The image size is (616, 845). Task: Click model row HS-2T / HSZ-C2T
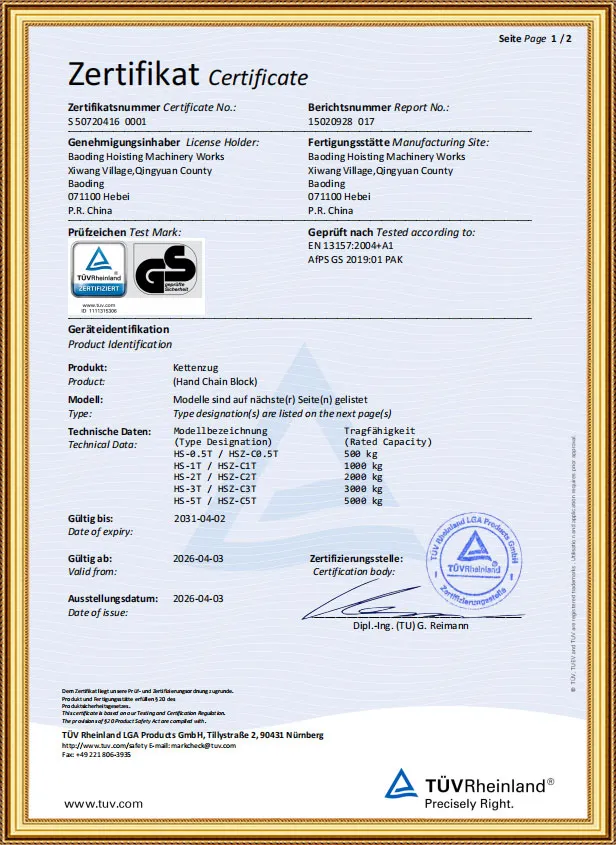(x=214, y=477)
